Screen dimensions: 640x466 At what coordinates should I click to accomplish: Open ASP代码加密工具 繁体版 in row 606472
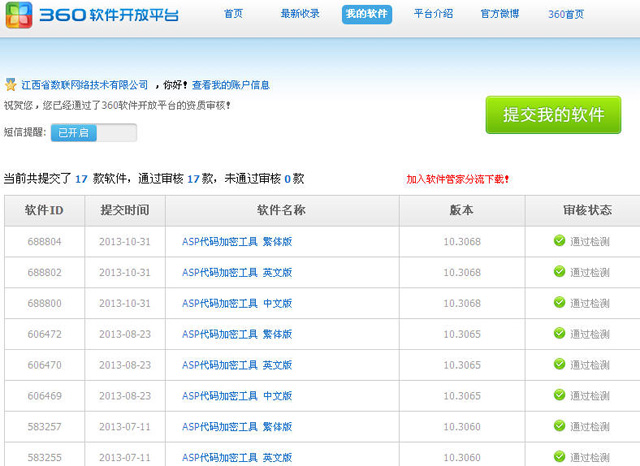click(237, 334)
